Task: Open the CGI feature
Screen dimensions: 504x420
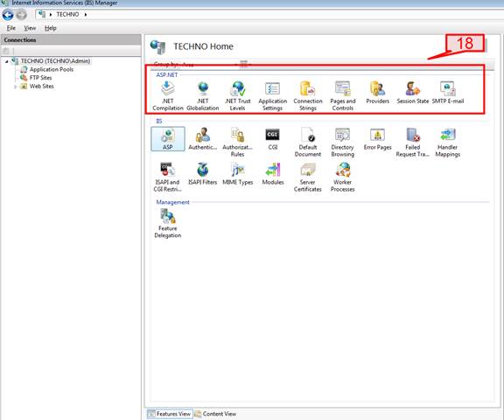Action: click(x=273, y=139)
